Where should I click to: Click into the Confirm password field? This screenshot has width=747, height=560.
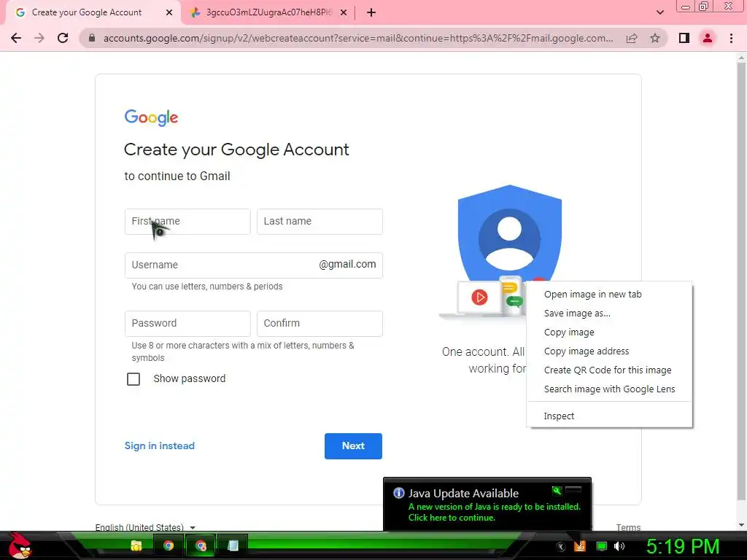[320, 324]
